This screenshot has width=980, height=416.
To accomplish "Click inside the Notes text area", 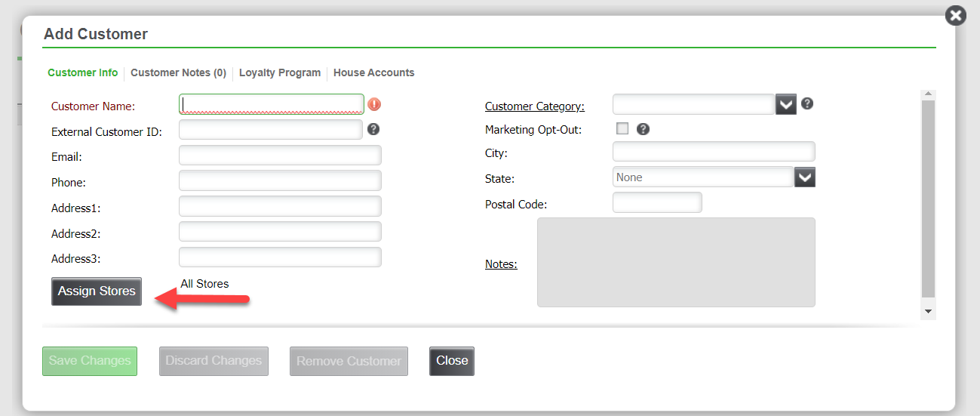I will coord(676,263).
